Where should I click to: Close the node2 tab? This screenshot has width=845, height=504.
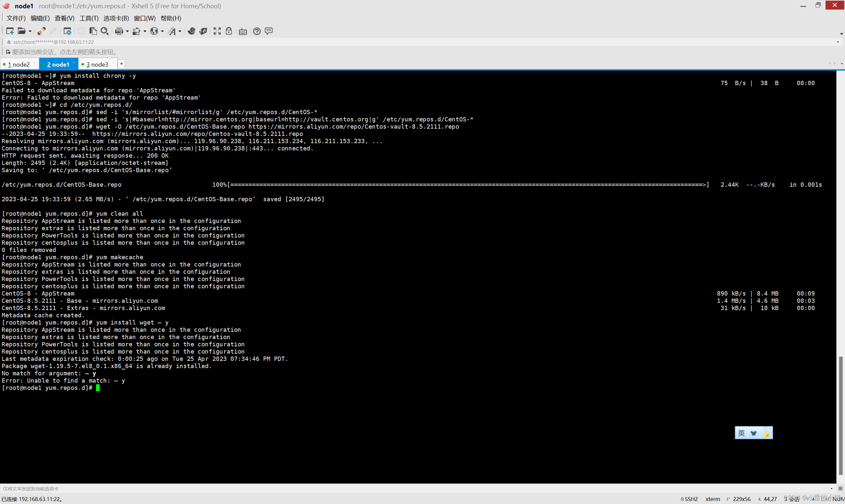pos(34,62)
